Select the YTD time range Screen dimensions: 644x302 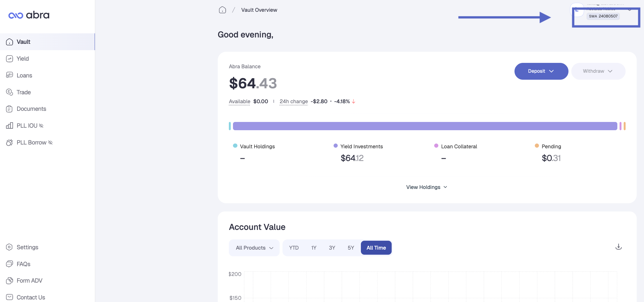[294, 248]
